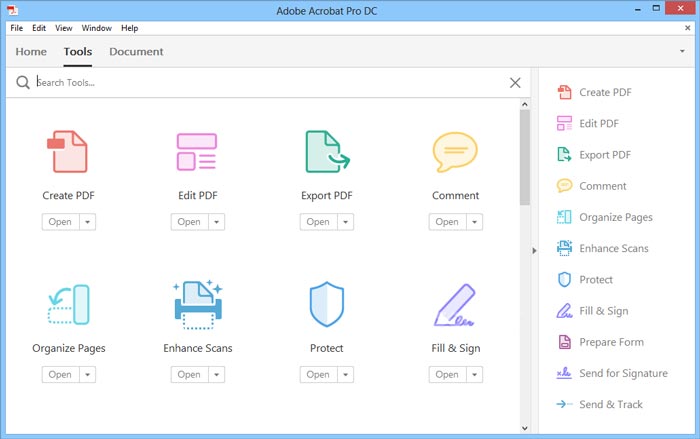The height and width of the screenshot is (439, 700).
Task: Open the View menu
Action: point(63,28)
